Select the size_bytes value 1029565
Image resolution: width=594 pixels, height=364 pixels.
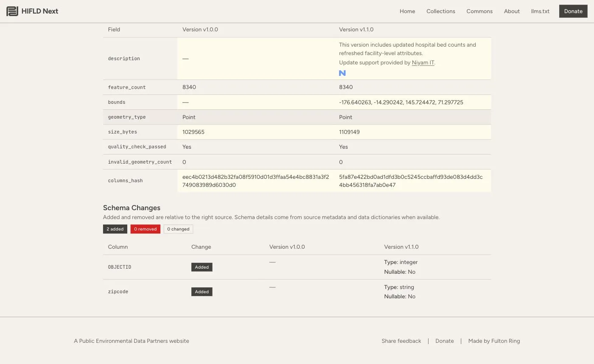pos(193,132)
